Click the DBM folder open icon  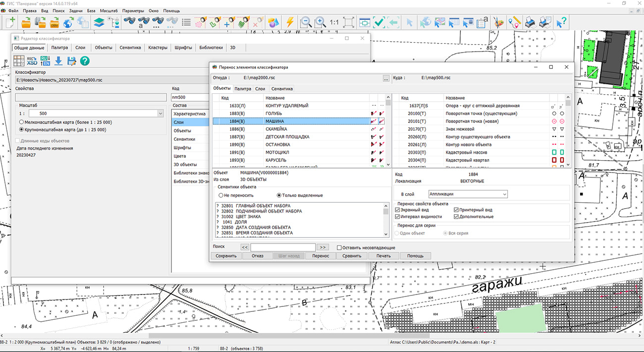(x=54, y=22)
